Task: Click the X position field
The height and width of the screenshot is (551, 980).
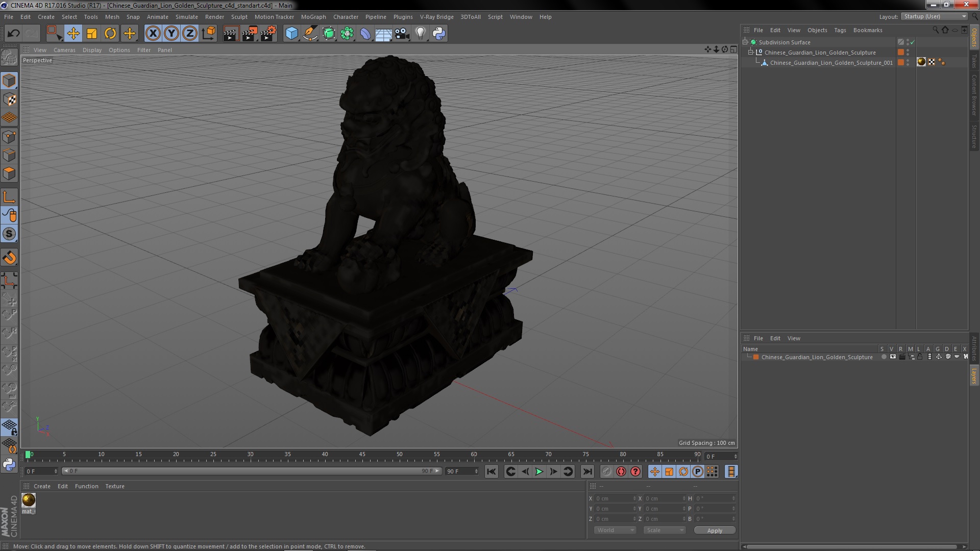Action: tap(616, 498)
